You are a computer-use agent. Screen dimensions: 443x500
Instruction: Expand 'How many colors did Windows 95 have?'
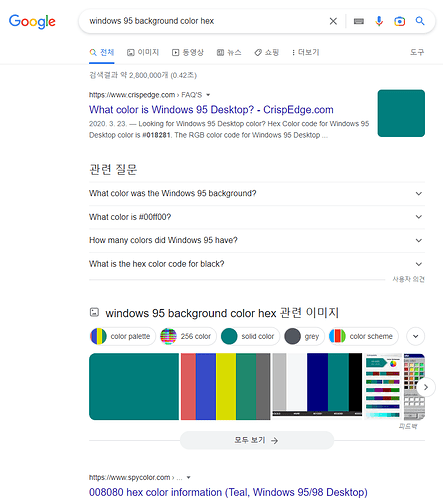point(257,240)
